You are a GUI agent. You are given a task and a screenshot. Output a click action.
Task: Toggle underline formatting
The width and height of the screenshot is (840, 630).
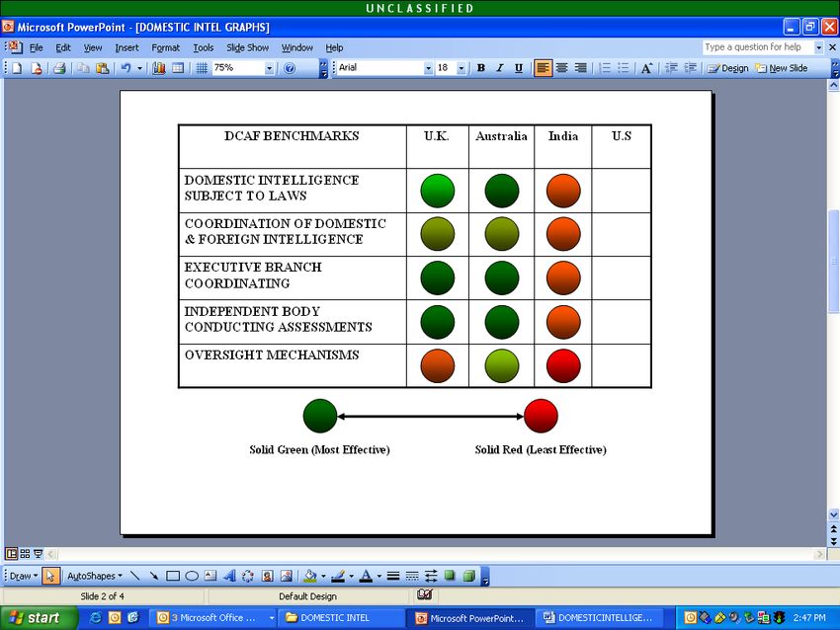point(519,68)
